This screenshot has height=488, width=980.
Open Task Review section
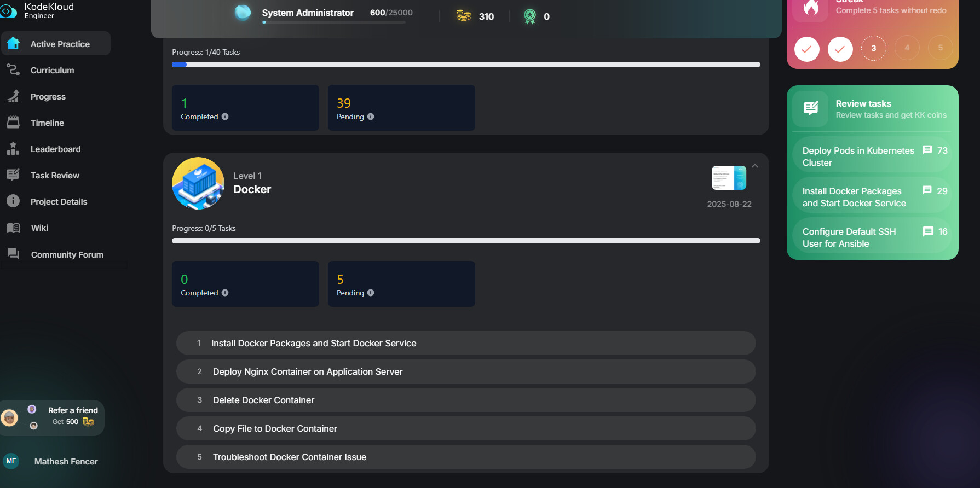[x=55, y=175]
